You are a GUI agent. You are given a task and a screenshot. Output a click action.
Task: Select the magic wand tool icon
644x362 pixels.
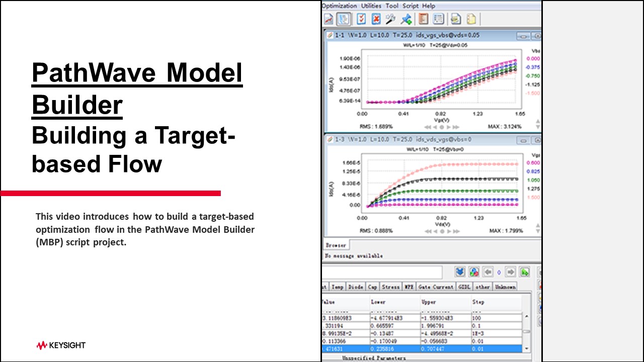(x=390, y=19)
